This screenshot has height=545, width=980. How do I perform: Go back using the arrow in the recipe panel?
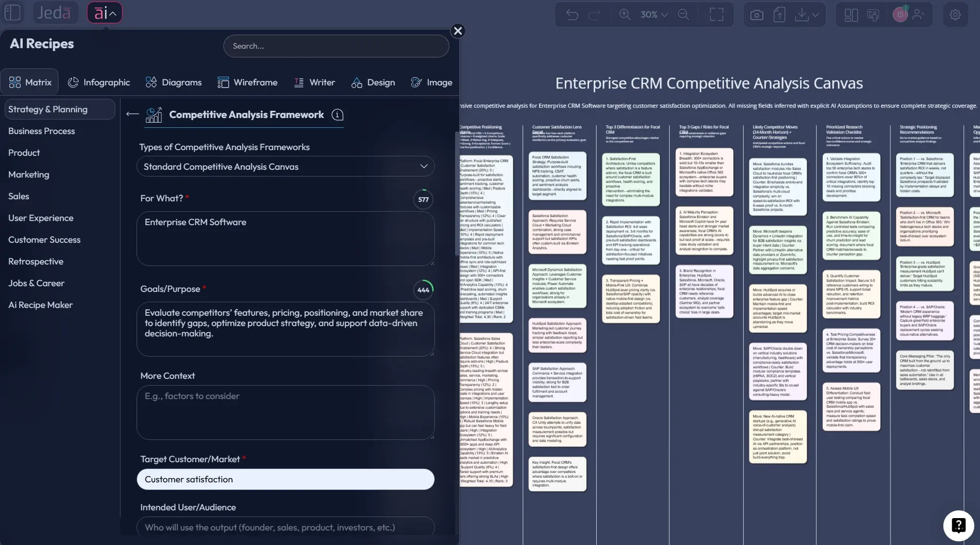(x=131, y=114)
